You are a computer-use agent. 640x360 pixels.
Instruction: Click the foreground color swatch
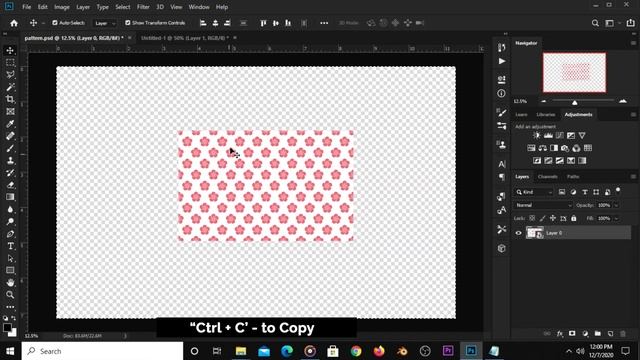pos(7,327)
